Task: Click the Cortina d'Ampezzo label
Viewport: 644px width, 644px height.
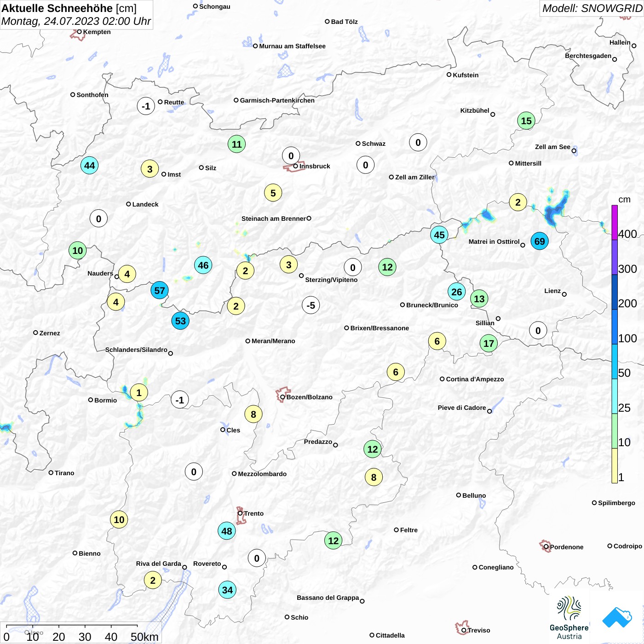Action: coord(475,379)
